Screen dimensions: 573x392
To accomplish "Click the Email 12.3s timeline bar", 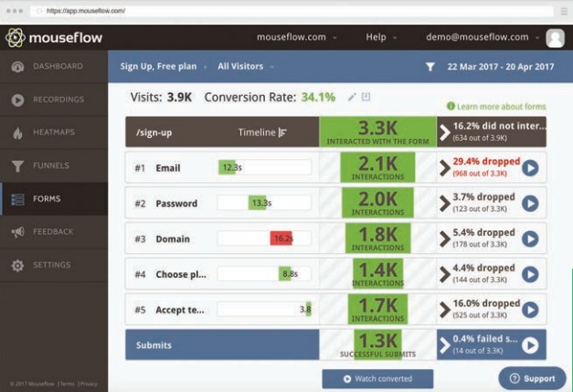I will tap(227, 167).
